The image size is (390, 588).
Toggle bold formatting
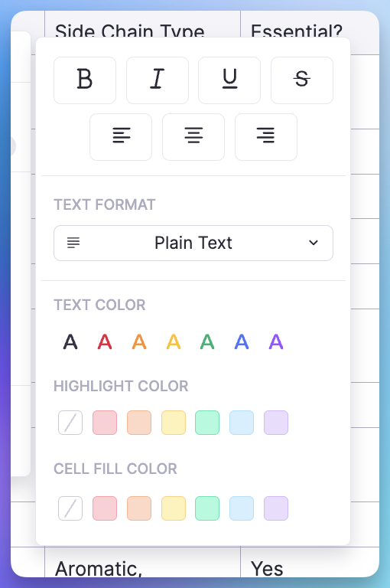tap(85, 80)
